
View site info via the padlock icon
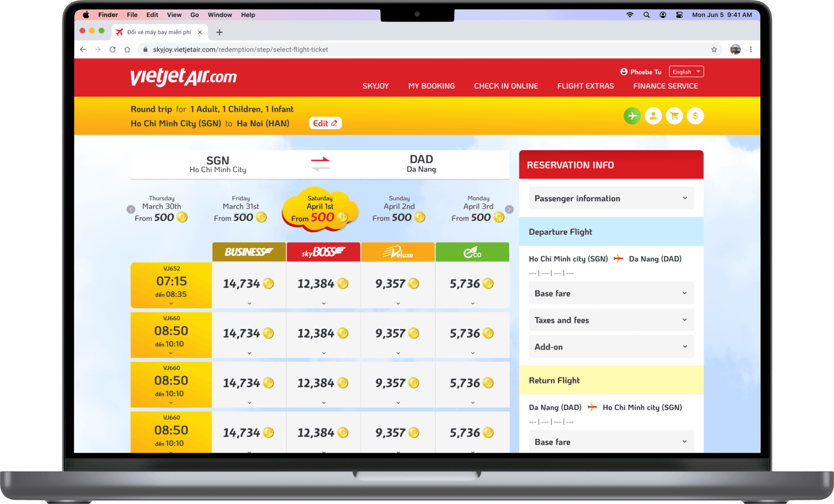[145, 49]
